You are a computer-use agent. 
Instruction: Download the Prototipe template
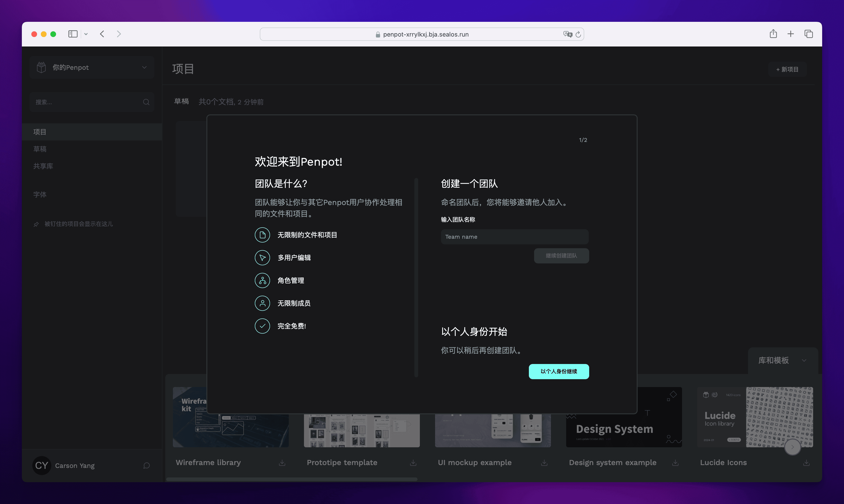pos(413,463)
